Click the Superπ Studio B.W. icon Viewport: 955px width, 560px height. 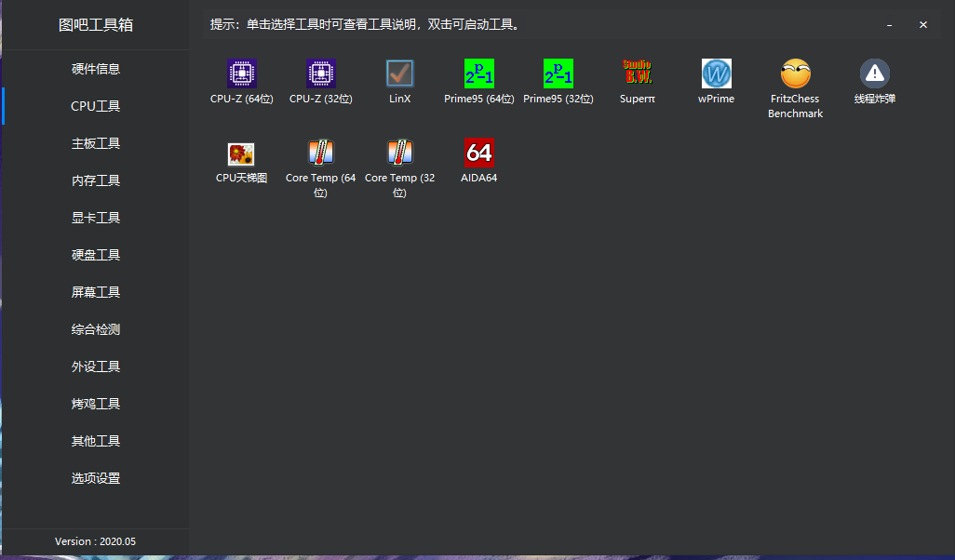click(x=637, y=73)
